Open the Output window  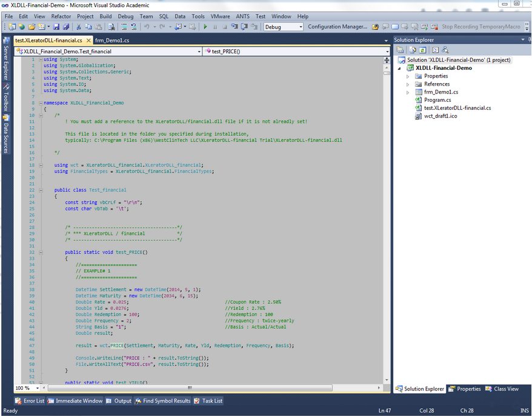tap(118, 401)
